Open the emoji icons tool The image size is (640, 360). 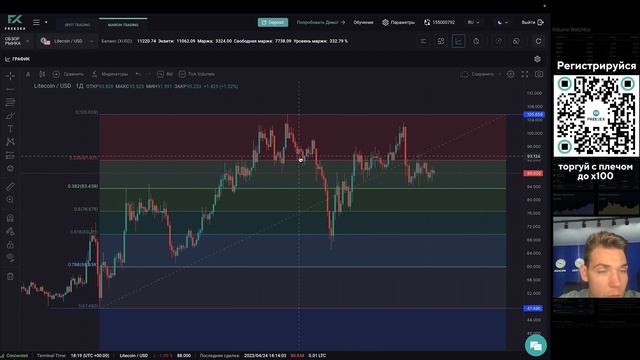10,168
